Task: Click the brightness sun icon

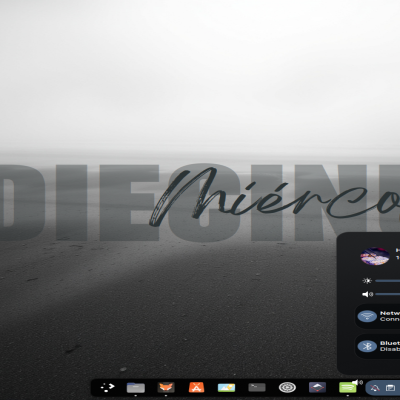Action: point(367,281)
